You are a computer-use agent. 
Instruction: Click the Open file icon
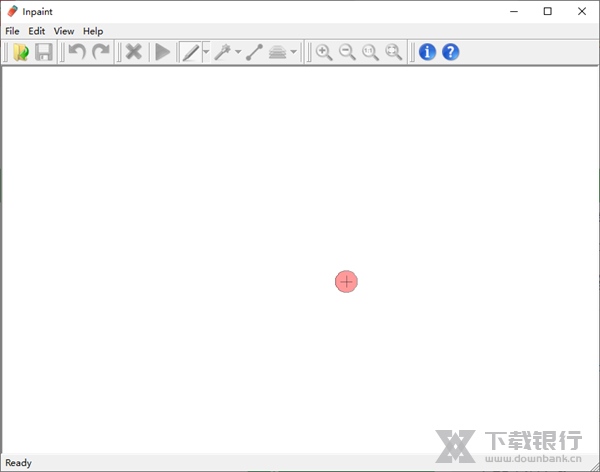pos(21,52)
